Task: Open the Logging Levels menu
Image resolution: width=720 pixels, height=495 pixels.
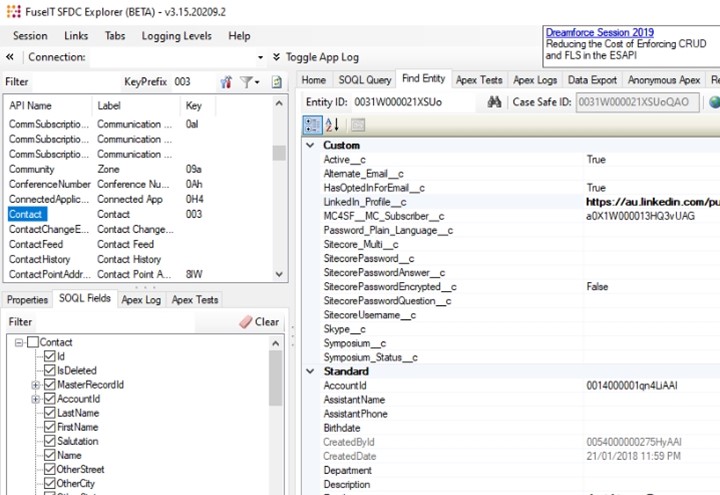Action: [177, 36]
